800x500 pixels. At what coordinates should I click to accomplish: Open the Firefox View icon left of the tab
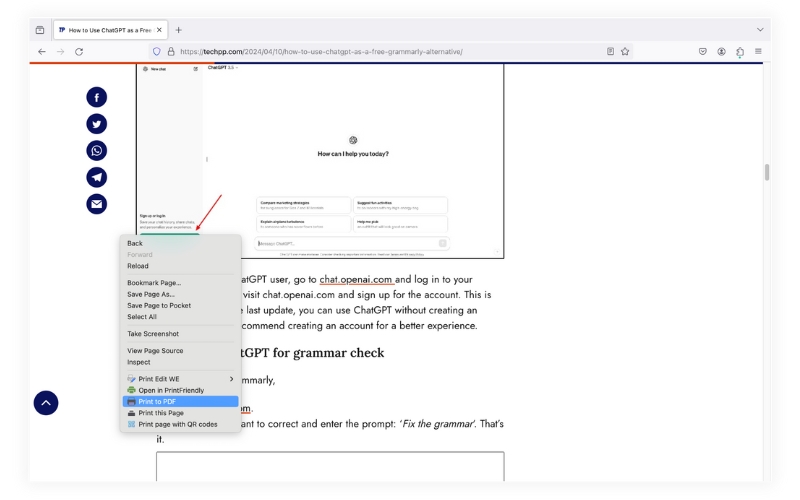point(40,30)
